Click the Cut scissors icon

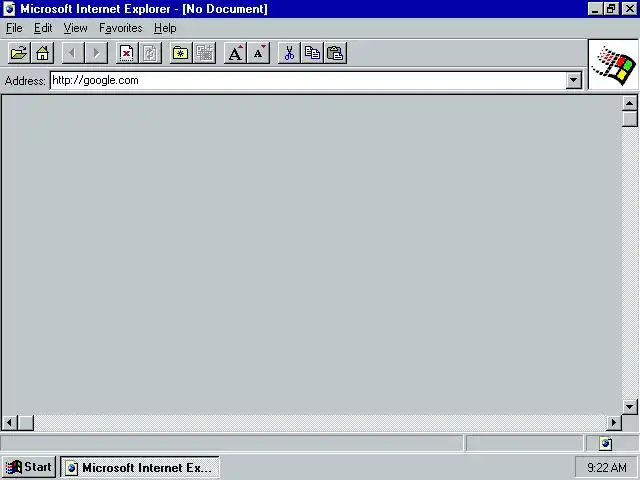tap(289, 53)
